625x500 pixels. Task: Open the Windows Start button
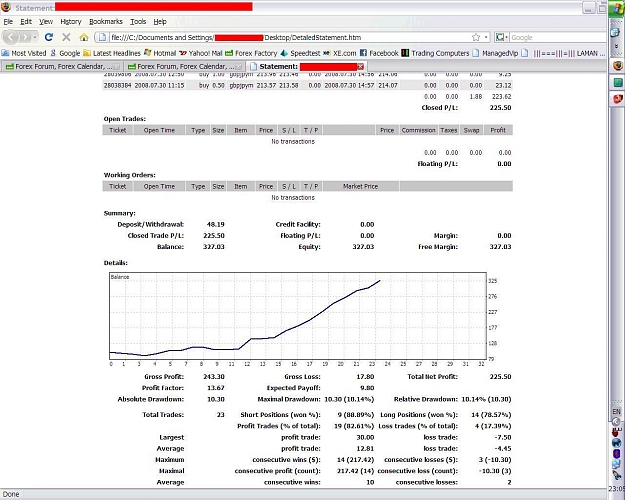coord(617,9)
